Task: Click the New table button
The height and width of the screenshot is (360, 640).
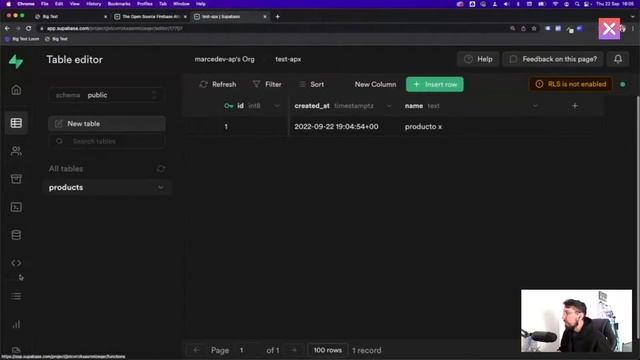Action: [x=107, y=124]
